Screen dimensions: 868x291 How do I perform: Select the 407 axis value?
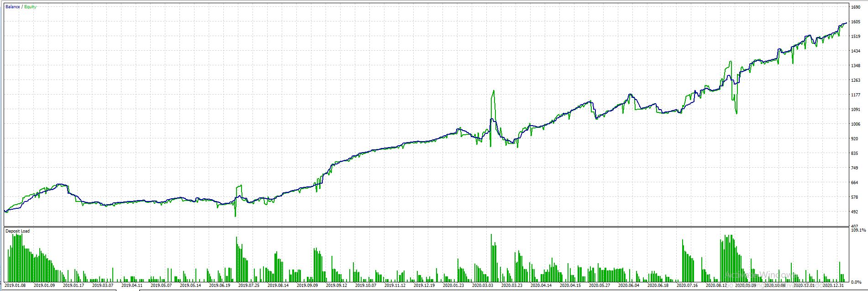coord(854,226)
